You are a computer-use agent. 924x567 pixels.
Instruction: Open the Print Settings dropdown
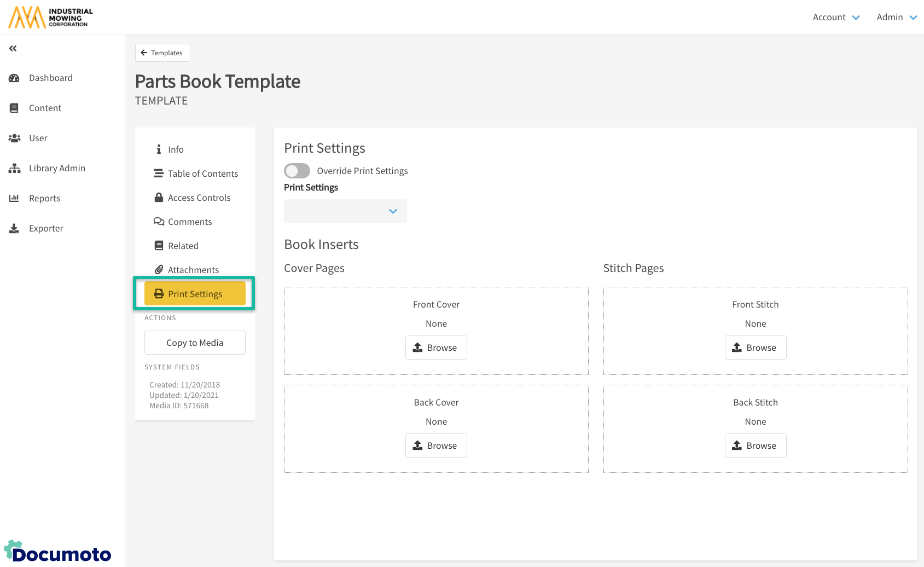345,211
